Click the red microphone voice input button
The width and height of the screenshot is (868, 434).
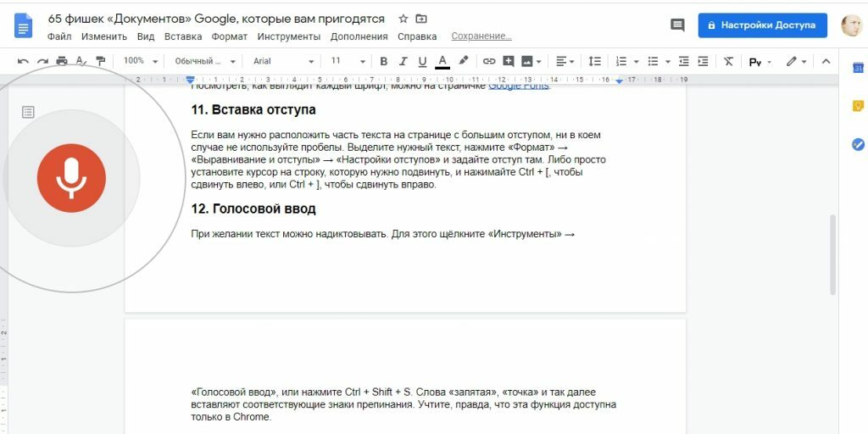(71, 178)
